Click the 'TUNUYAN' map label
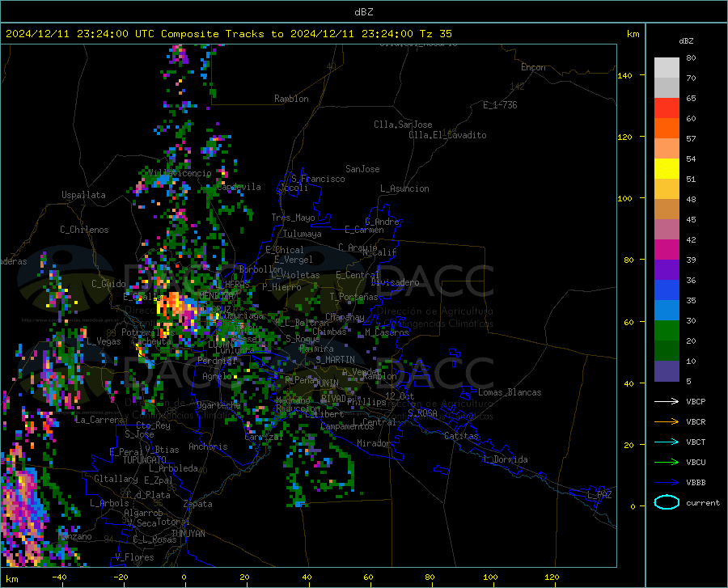 (x=188, y=533)
